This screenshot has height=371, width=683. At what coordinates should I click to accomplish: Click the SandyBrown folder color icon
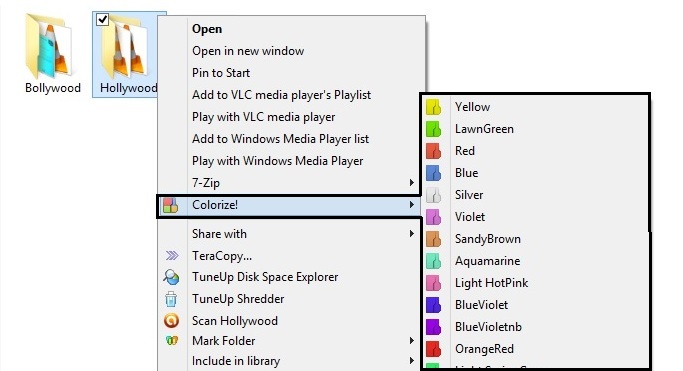433,239
